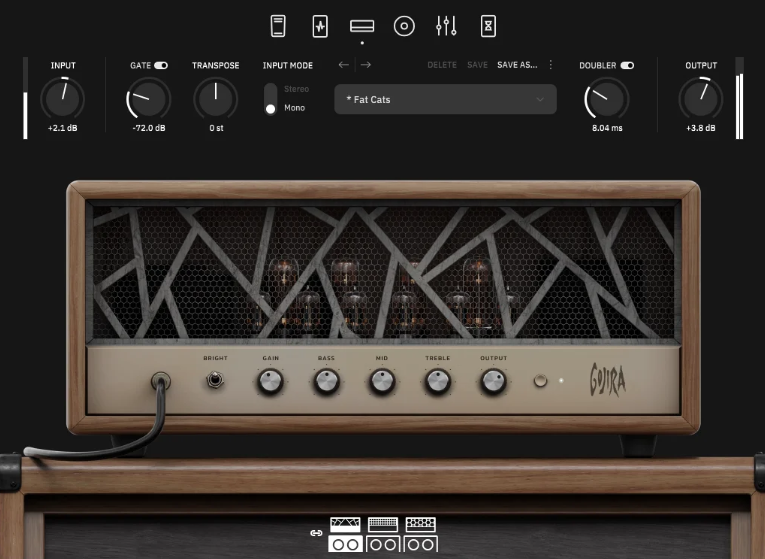Open the preset options three-dot menu

click(550, 65)
